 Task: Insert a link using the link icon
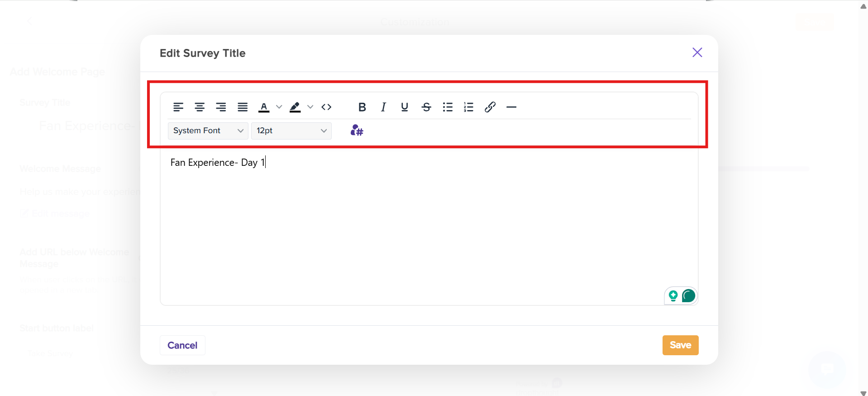[490, 107]
